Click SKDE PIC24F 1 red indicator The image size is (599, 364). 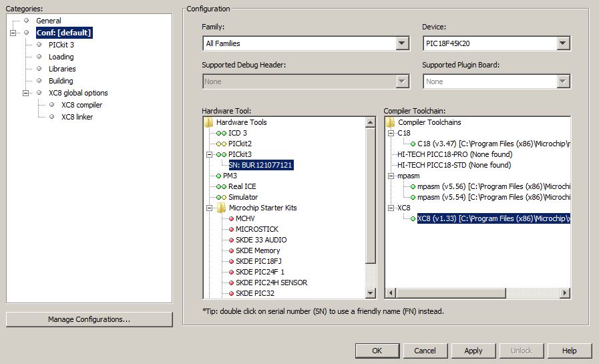[x=231, y=272]
